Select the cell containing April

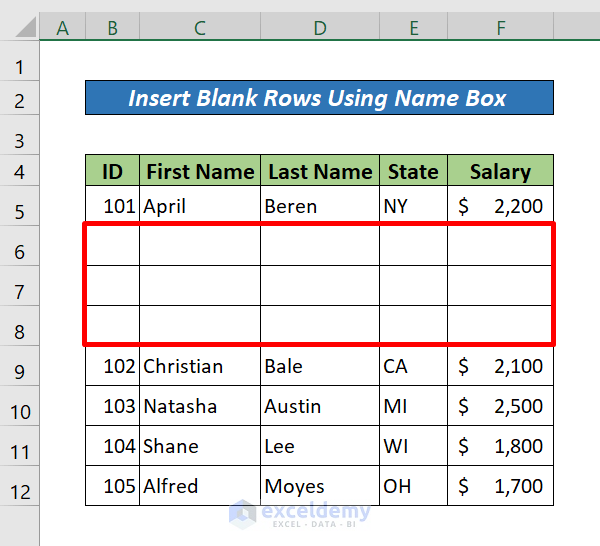[200, 204]
